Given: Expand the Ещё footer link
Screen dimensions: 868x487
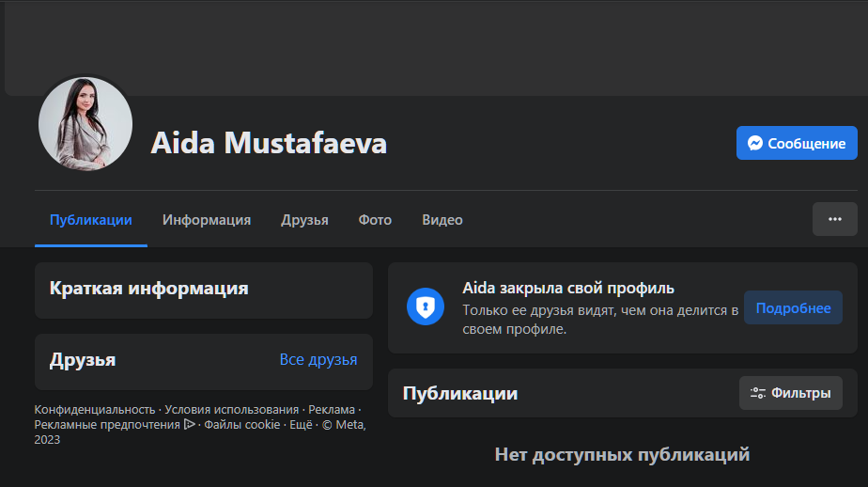Looking at the screenshot, I should pyautogui.click(x=302, y=424).
